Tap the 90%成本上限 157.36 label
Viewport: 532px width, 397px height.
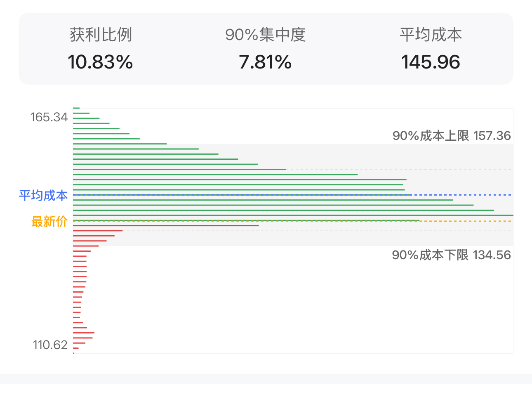[452, 136]
